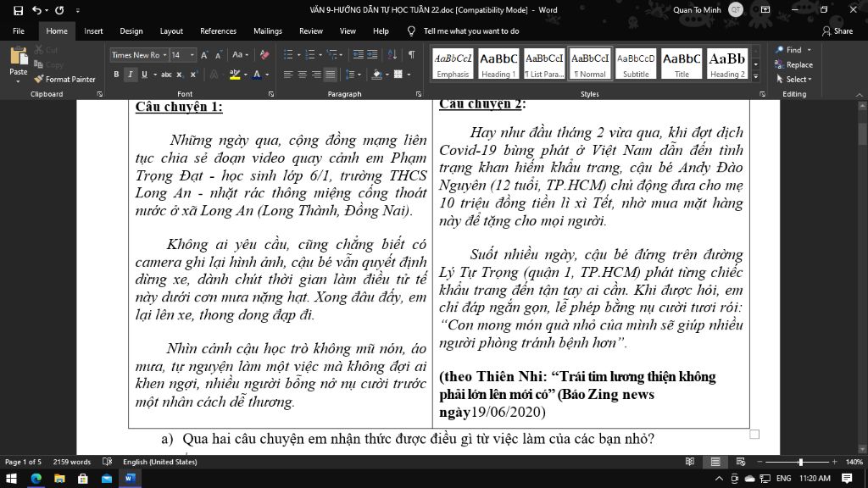Image resolution: width=868 pixels, height=488 pixels.
Task: Toggle Italic formatting
Action: [131, 75]
